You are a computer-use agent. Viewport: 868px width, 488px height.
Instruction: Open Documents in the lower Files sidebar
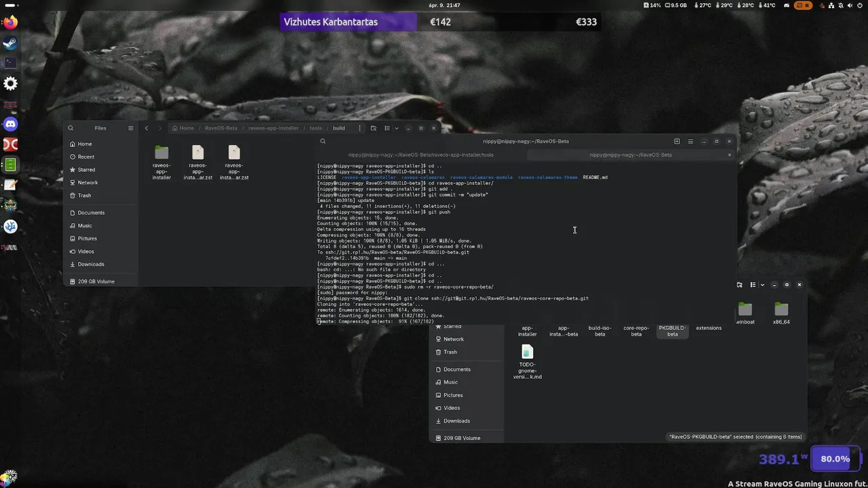468,369
